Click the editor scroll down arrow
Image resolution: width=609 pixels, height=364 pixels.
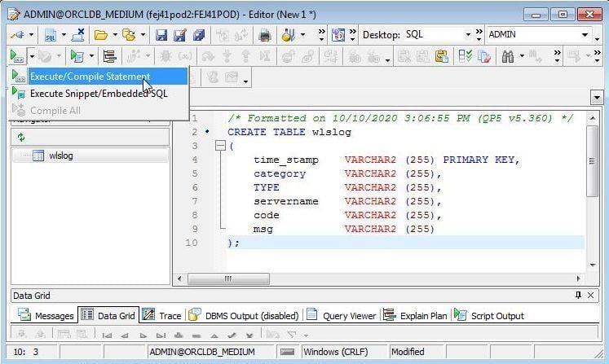pyautogui.click(x=593, y=265)
